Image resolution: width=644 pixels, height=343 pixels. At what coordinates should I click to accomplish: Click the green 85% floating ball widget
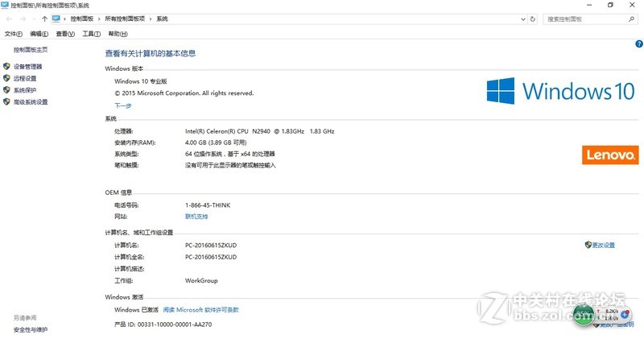(583, 314)
